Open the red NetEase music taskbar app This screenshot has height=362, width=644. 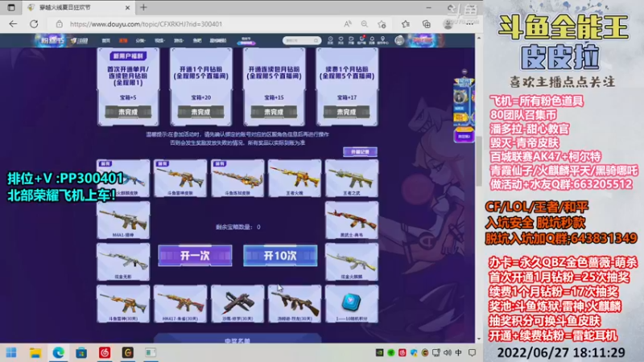tap(105, 352)
